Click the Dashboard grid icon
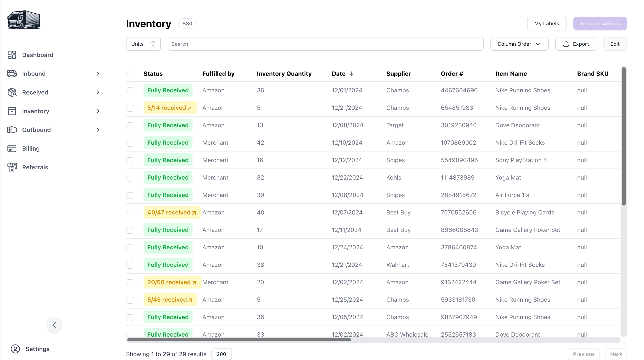 click(12, 55)
